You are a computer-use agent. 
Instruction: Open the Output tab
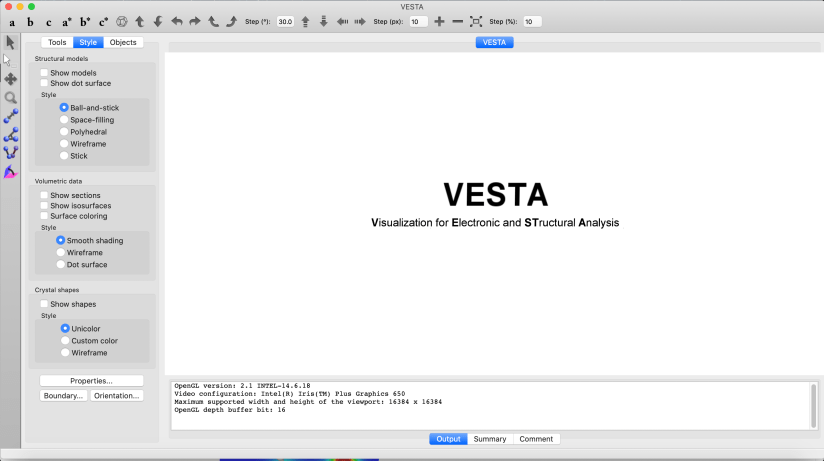point(448,439)
